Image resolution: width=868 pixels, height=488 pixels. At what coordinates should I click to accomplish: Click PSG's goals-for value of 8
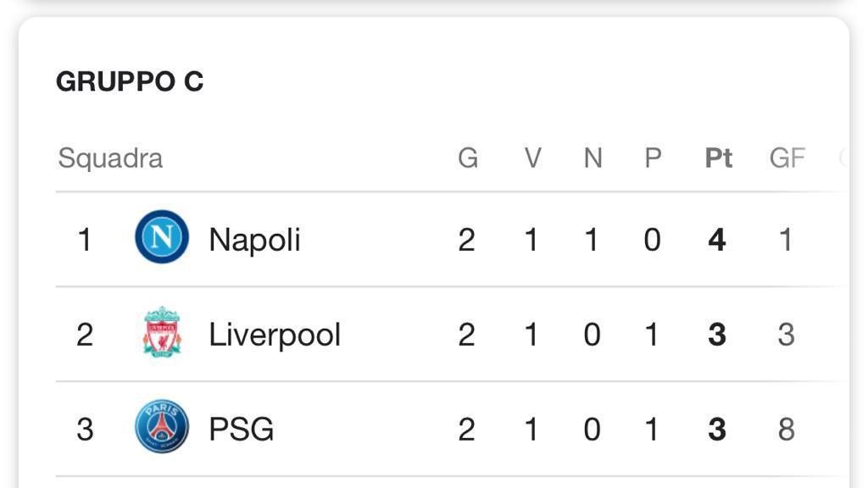click(x=786, y=430)
